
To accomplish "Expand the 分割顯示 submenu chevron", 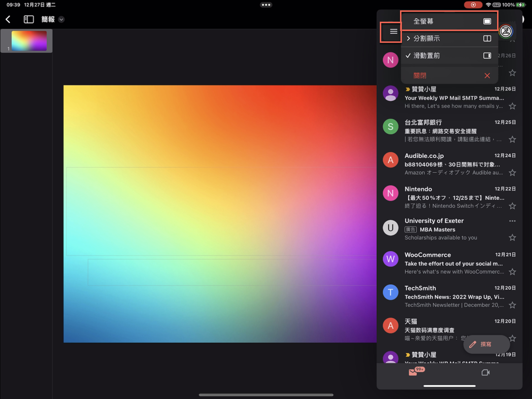I will pos(408,38).
